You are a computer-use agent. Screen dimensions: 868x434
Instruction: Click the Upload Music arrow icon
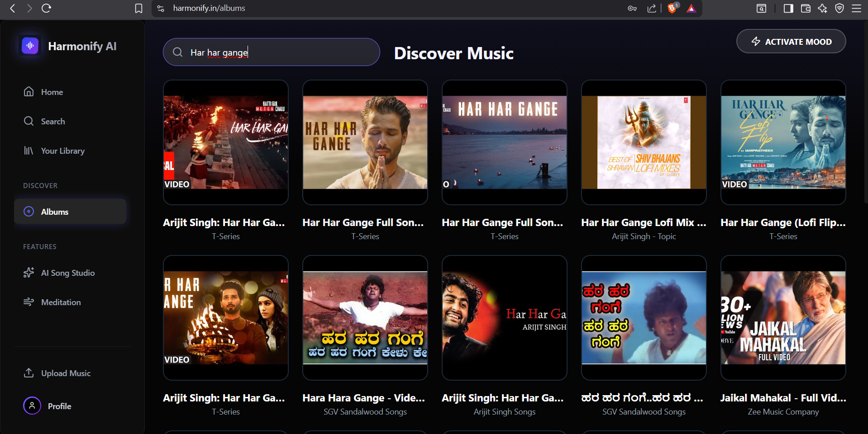tap(29, 373)
